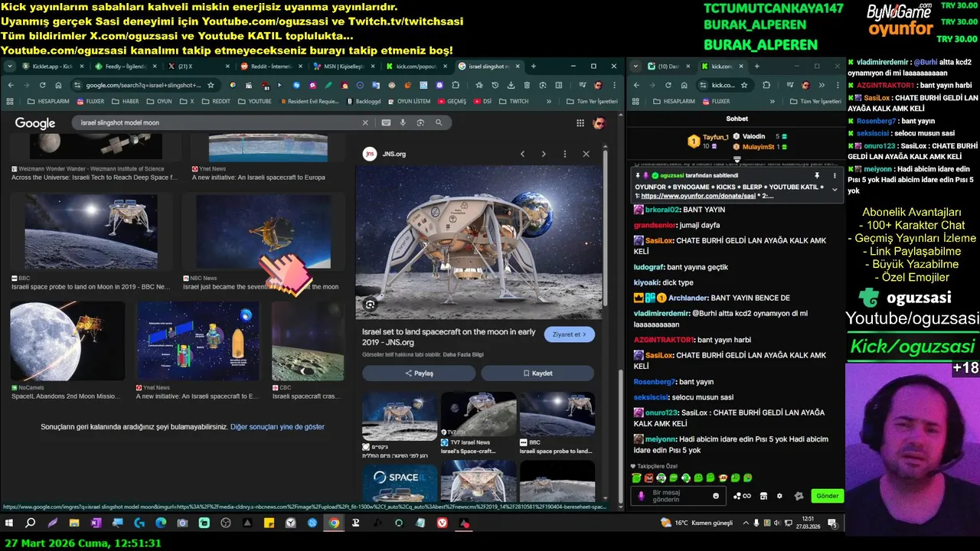Click Diğer sonuçları yine de göster link
The width and height of the screenshot is (980, 551).
click(x=277, y=427)
